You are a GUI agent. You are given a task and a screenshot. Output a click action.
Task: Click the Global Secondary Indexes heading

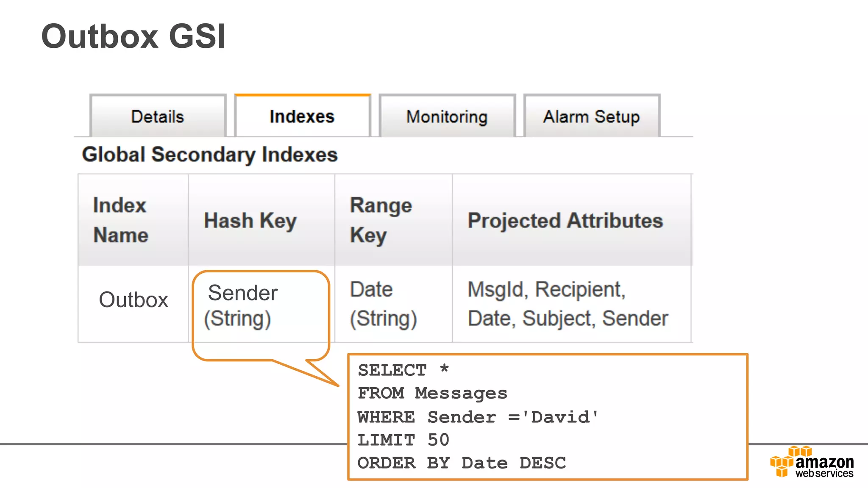(x=210, y=155)
